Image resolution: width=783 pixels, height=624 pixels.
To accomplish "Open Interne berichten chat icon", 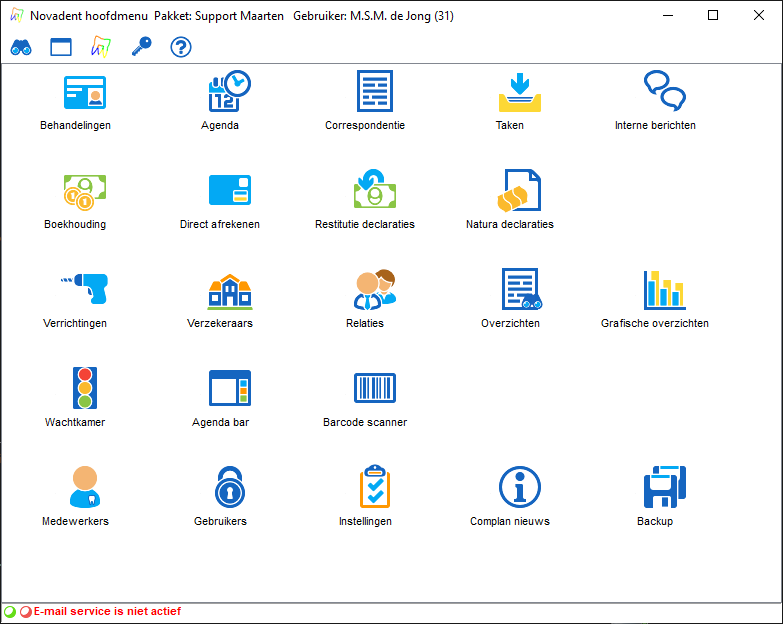I will [665, 90].
